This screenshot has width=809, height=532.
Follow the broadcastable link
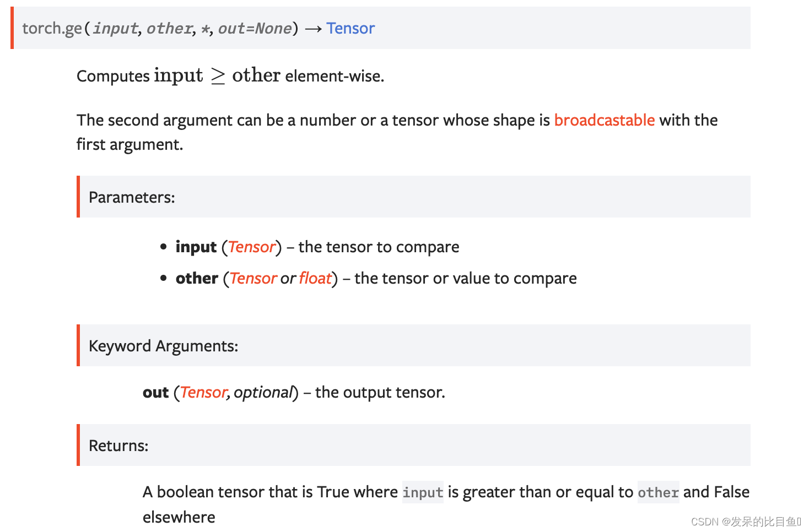pos(604,120)
